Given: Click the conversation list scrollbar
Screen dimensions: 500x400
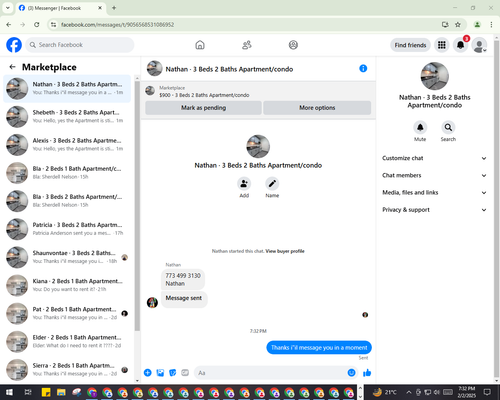Looking at the screenshot, I should [137, 205].
